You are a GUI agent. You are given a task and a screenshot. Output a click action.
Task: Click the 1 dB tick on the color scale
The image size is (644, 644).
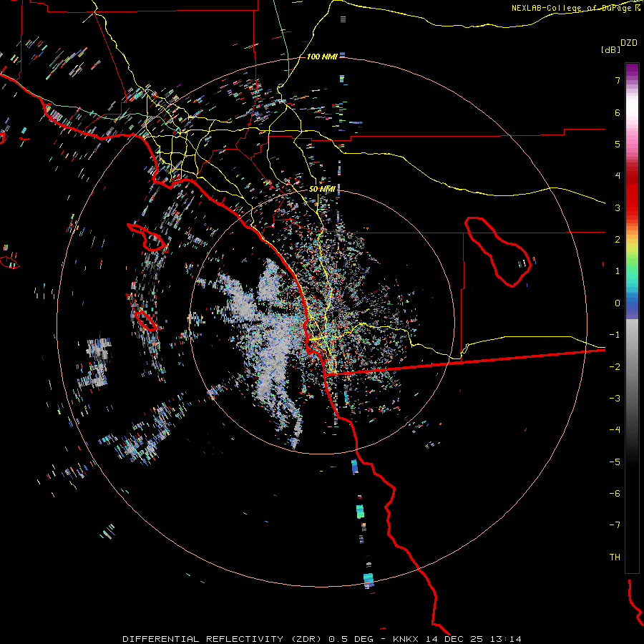coord(618,271)
